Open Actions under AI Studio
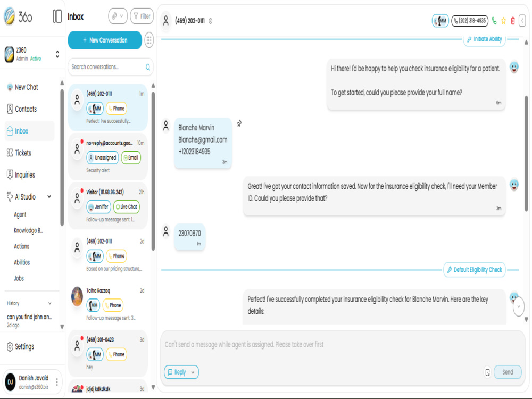 [x=21, y=246]
